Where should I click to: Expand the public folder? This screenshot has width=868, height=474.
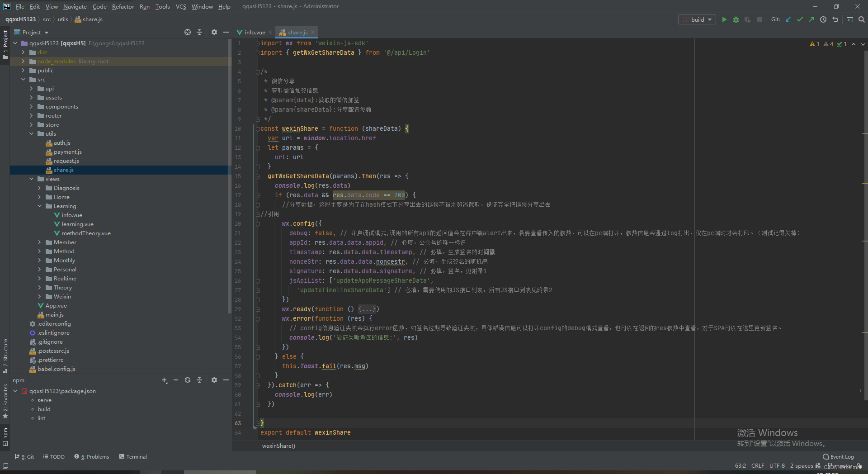23,70
